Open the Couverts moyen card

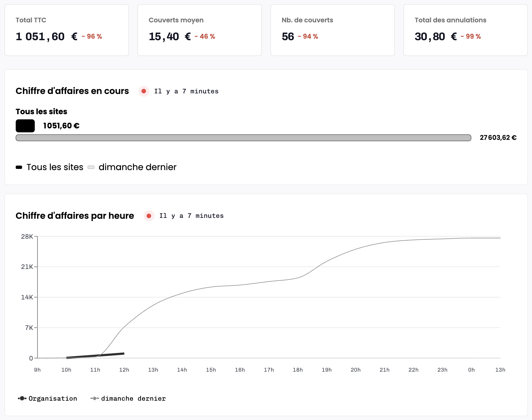(x=199, y=30)
